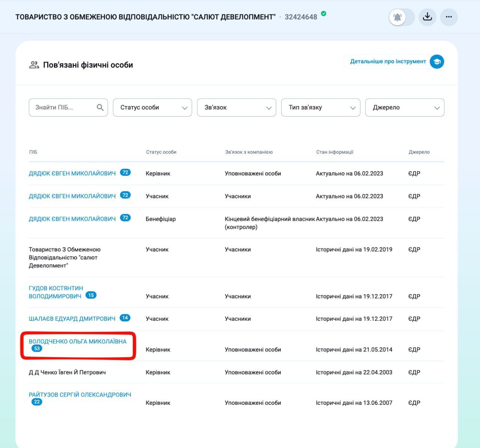This screenshot has width=480, height=448.
Task: Click Історичні дані на 21.05.2014 cell
Action: (354, 350)
